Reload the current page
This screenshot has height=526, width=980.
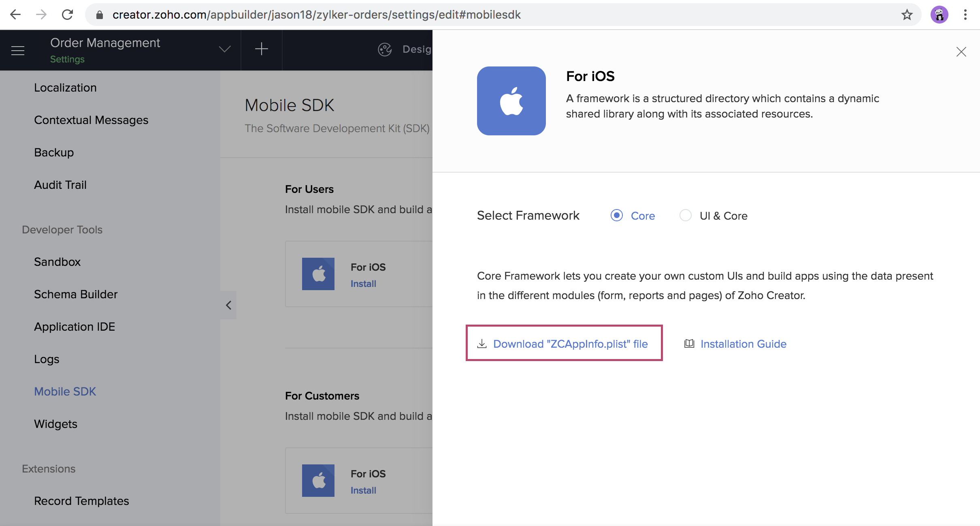(67, 15)
